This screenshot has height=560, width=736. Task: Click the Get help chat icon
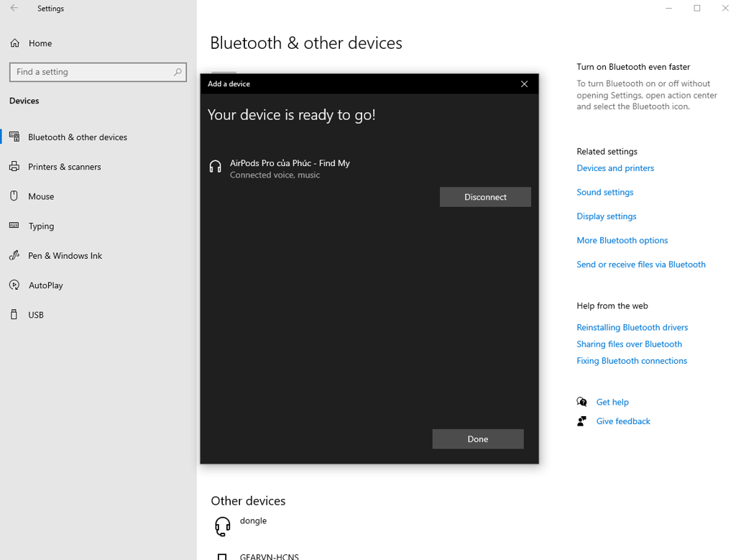(581, 402)
